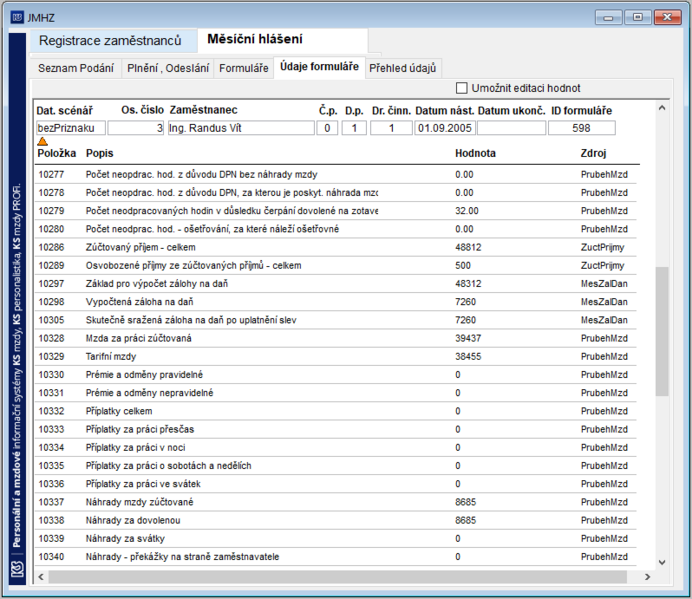Image resolution: width=692 pixels, height=599 pixels.
Task: Select Základ pro výpočet zálohy na daň
Action: tap(335, 283)
